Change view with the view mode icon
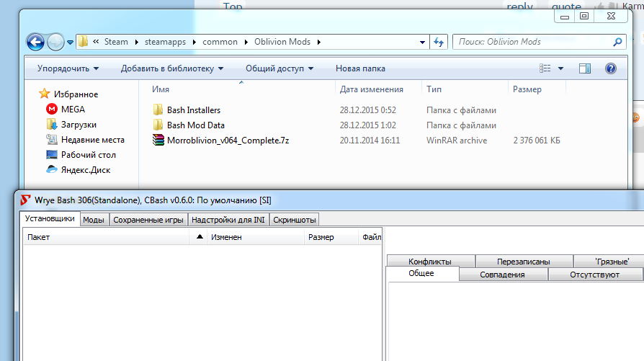This screenshot has width=644, height=361. tap(545, 68)
